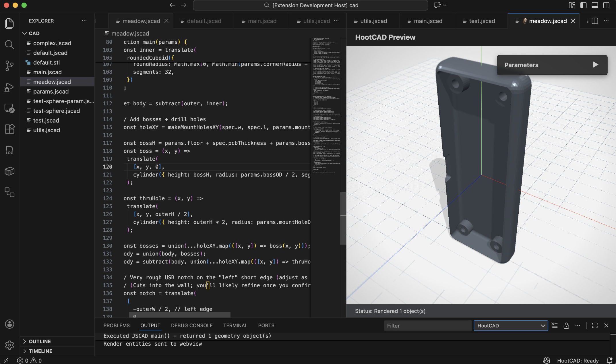
Task: Open the LOG sidebar view
Action: pos(9,150)
